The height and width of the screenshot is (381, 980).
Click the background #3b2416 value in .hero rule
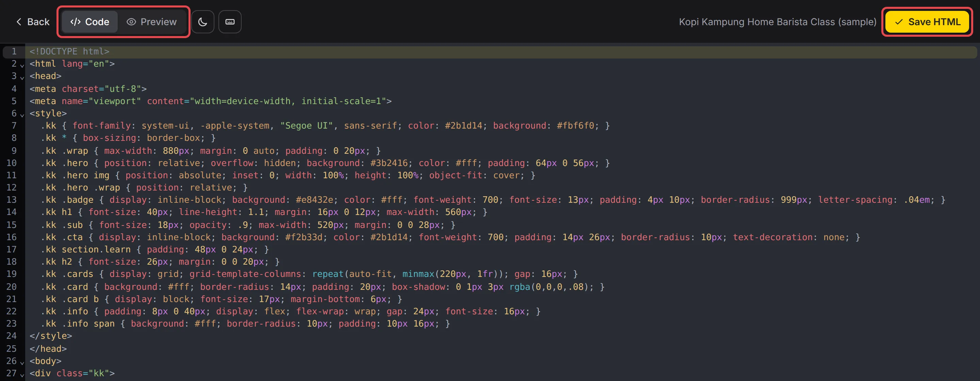tap(389, 163)
